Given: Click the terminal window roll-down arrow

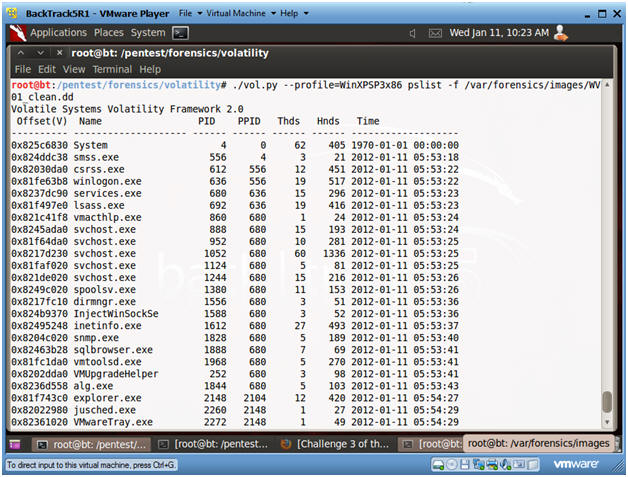Looking at the screenshot, I should (40, 53).
